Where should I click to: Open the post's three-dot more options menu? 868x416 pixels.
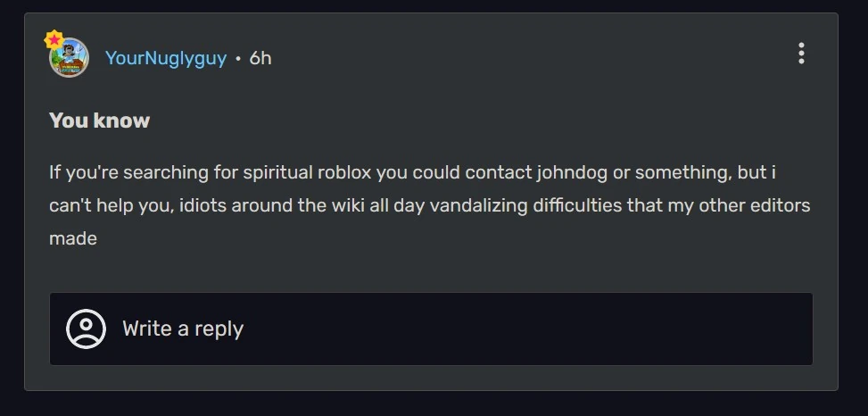pyautogui.click(x=801, y=54)
